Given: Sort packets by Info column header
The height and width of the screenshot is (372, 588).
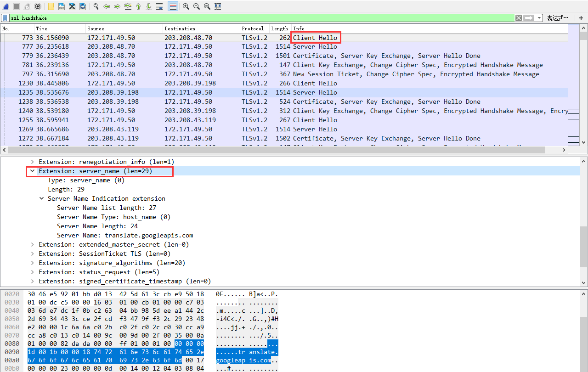Looking at the screenshot, I should [x=430, y=28].
